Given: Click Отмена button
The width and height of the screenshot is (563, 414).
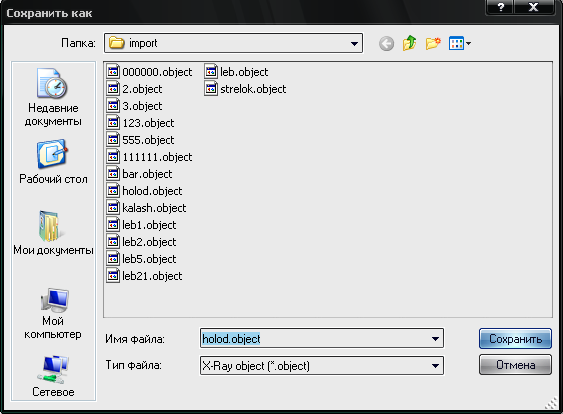Looking at the screenshot, I should (x=515, y=365).
